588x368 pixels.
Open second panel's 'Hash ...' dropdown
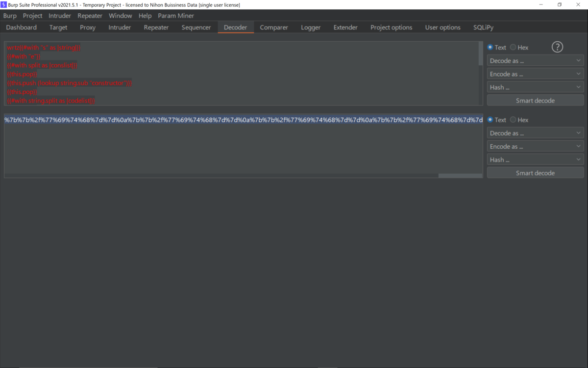pyautogui.click(x=535, y=159)
